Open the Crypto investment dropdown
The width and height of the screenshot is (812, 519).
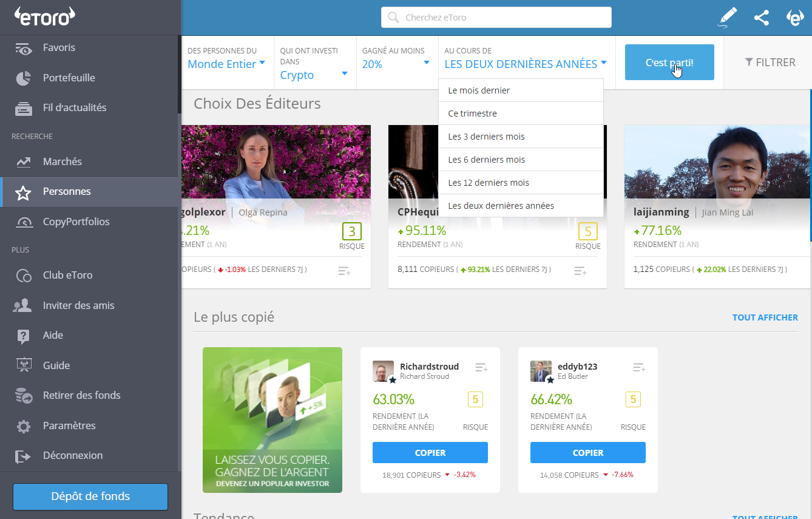[314, 75]
